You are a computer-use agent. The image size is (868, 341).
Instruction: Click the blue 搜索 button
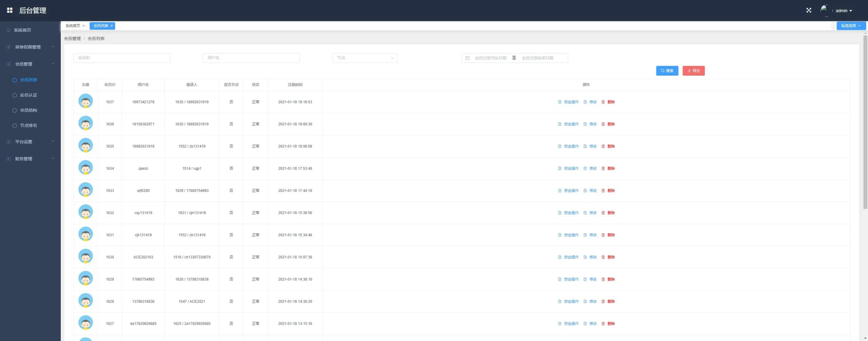[667, 71]
